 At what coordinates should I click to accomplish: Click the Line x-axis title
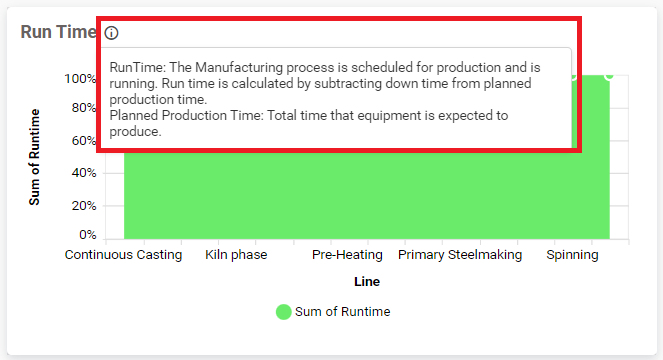click(x=367, y=282)
